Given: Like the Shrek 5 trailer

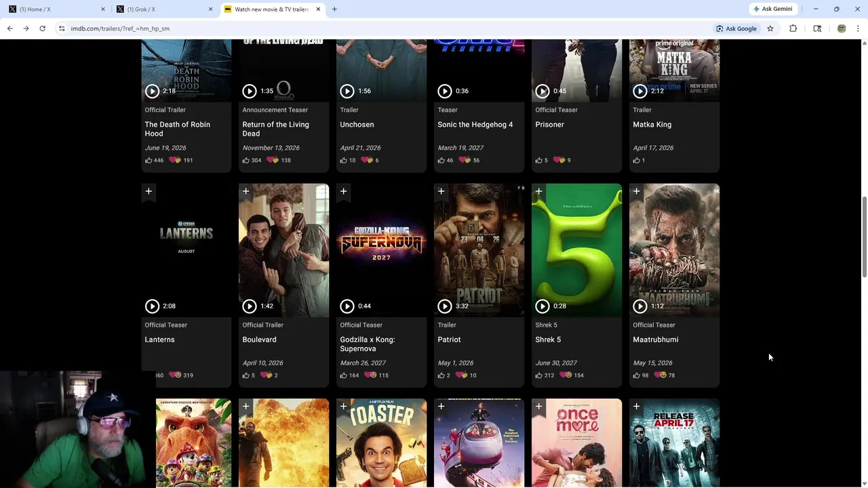Looking at the screenshot, I should tap(539, 375).
